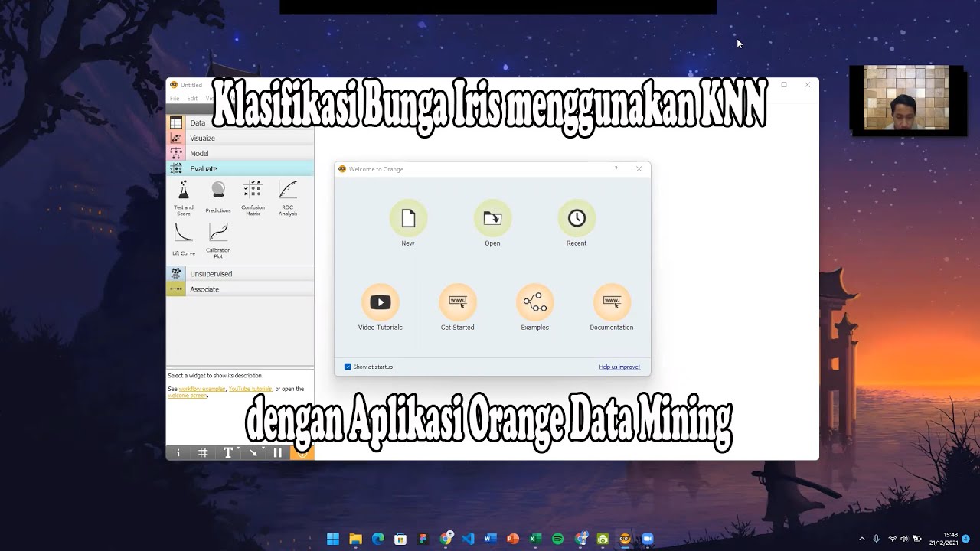Click the Help us improve link
Image resolution: width=980 pixels, height=551 pixels.
click(x=619, y=367)
